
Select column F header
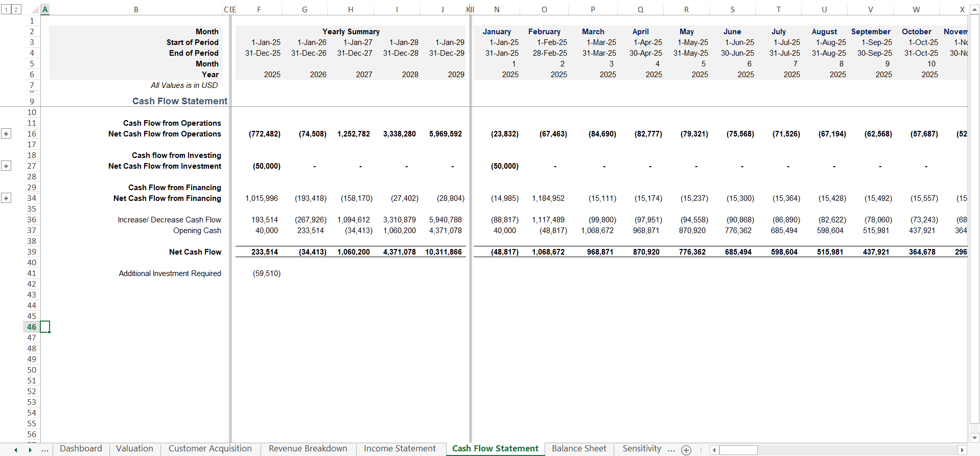click(259, 10)
